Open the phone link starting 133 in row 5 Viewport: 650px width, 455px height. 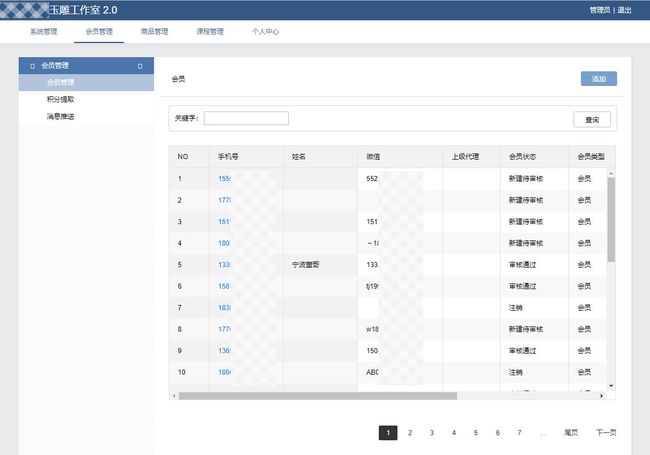(224, 265)
